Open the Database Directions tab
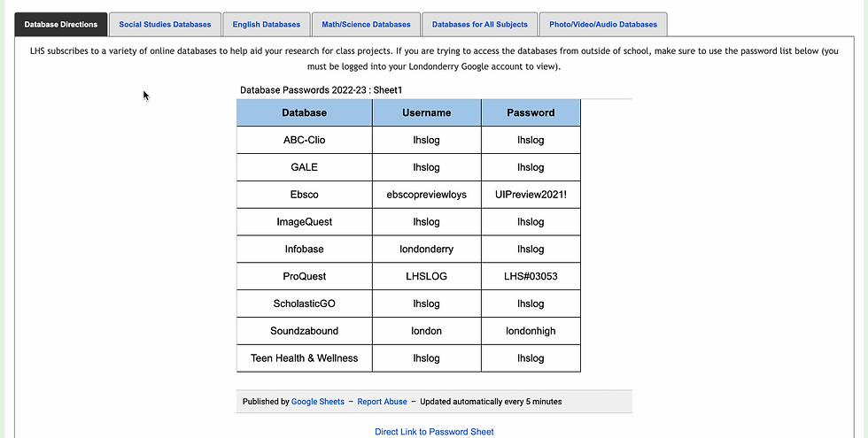Screen dimensions: 868x438 61,25
